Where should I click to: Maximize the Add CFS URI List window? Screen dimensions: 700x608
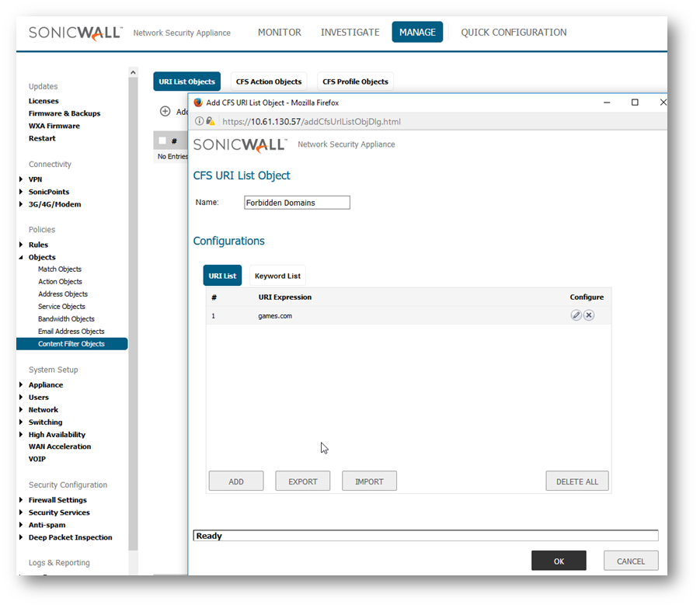[635, 102]
